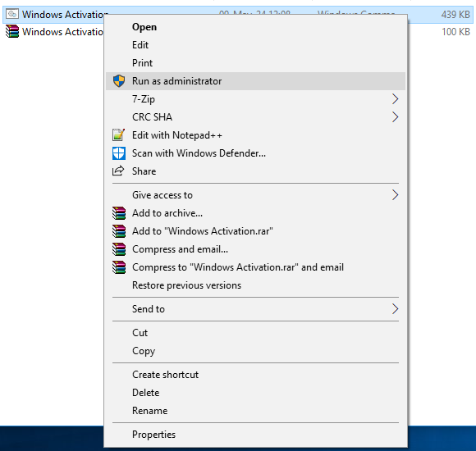
Task: Click the shield icon beside Run as administrator
Action: (119, 81)
